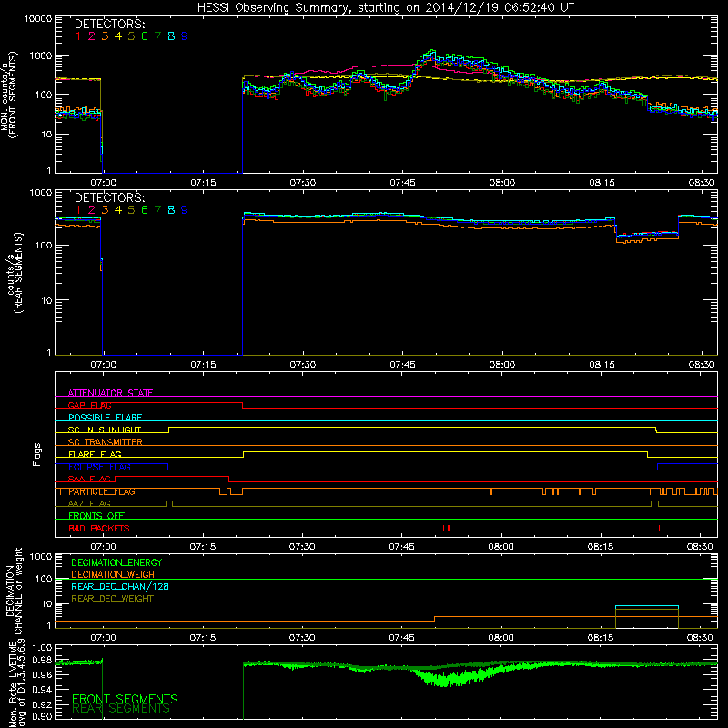The image size is (728, 728).
Task: Click the REAR_DEC_CHAN/128 legend entry
Action: [x=120, y=586]
